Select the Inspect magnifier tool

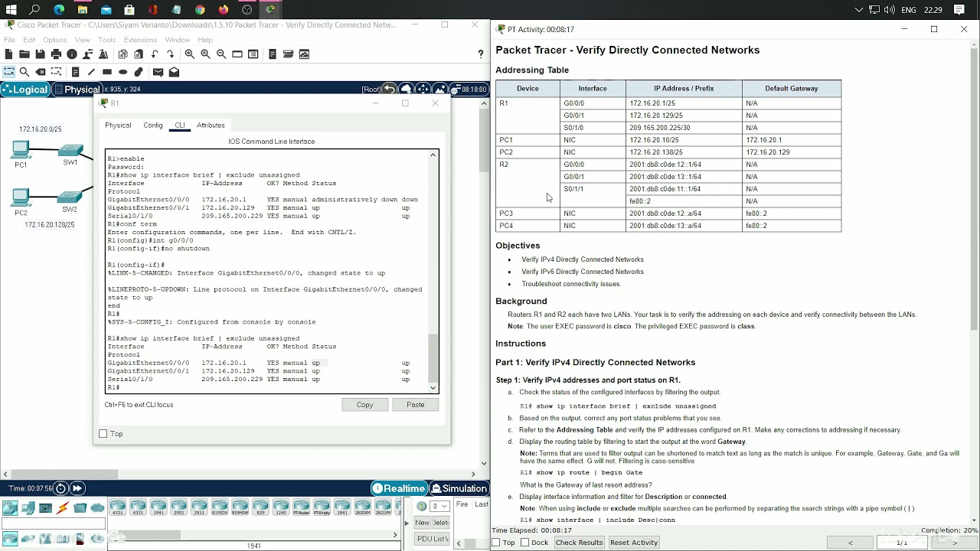tap(24, 72)
